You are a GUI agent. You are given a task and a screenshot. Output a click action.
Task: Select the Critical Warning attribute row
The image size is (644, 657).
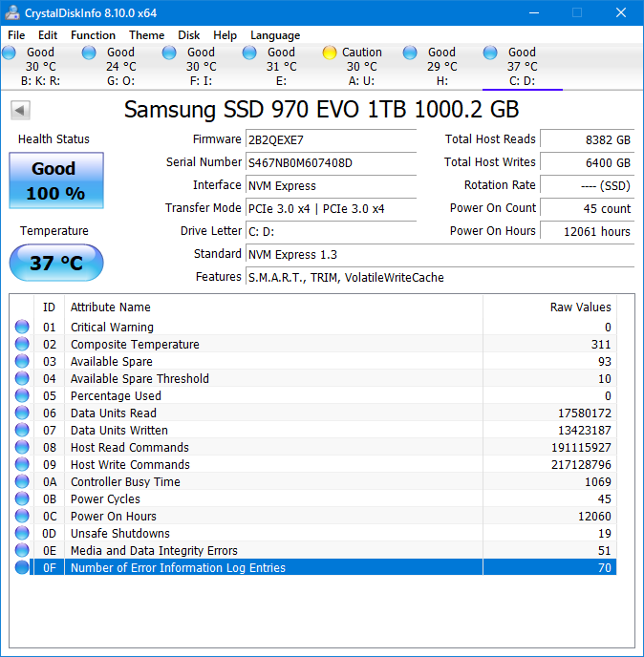pyautogui.click(x=313, y=327)
